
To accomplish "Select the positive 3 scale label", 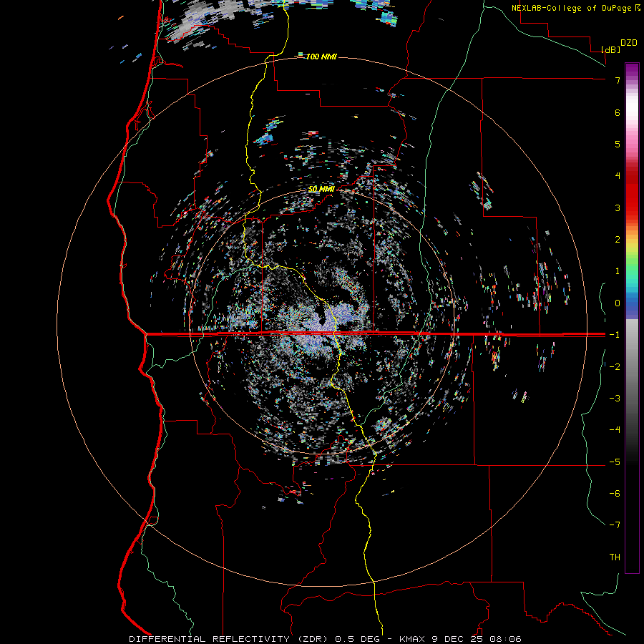I will 618,208.
